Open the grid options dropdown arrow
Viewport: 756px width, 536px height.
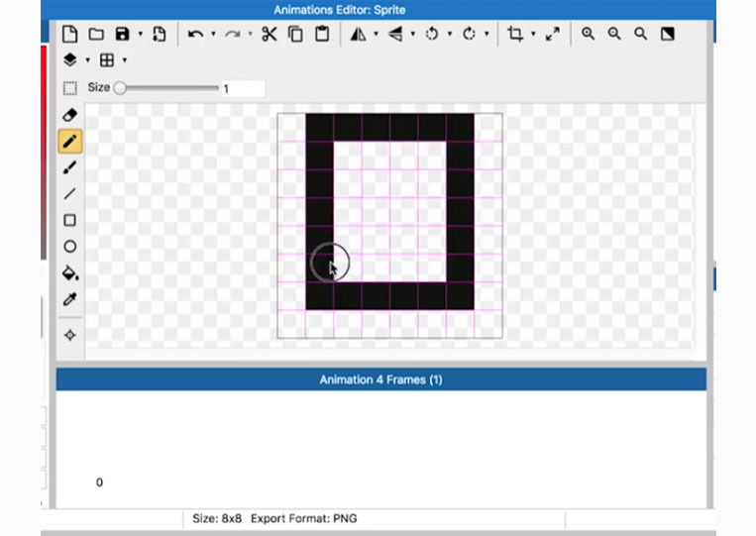pyautogui.click(x=125, y=60)
